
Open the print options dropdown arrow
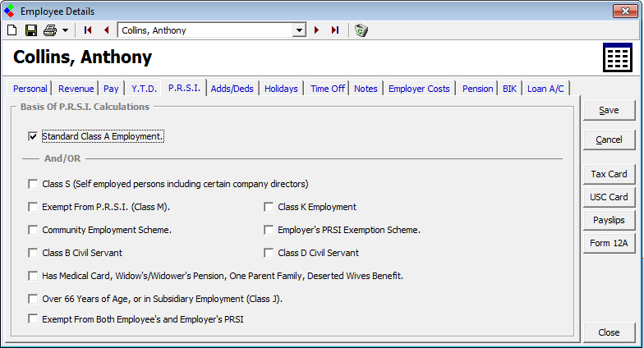click(66, 30)
